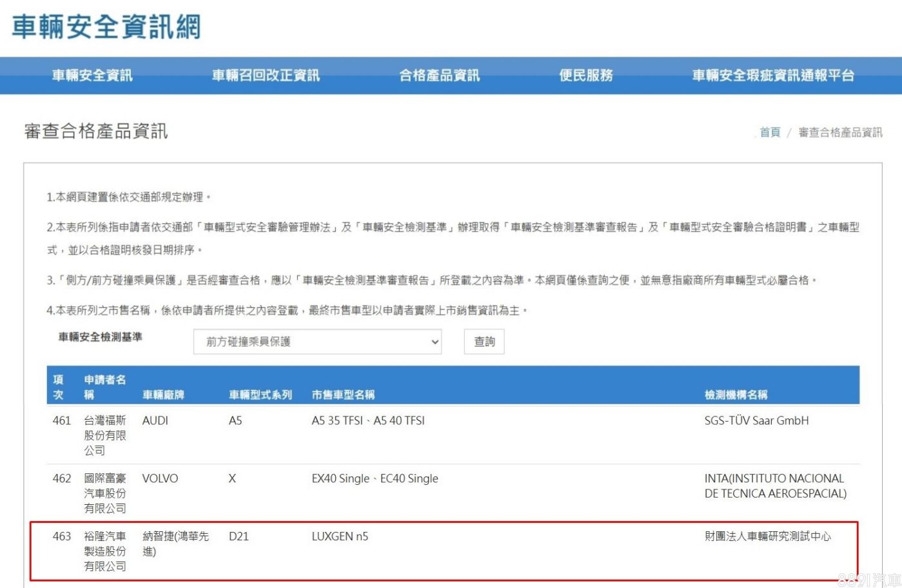Click SGS-TÜV Saar GmbH cell

(756, 420)
